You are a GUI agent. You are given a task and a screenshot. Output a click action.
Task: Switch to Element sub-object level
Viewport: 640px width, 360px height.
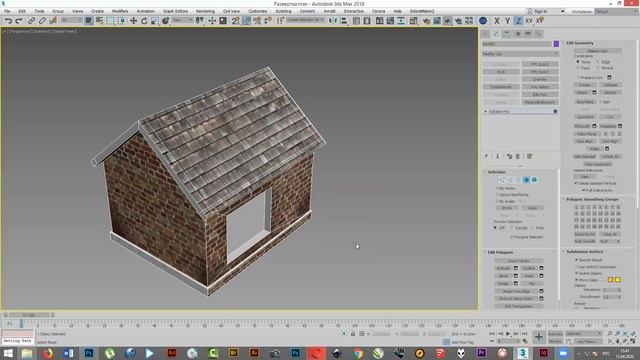click(x=534, y=180)
